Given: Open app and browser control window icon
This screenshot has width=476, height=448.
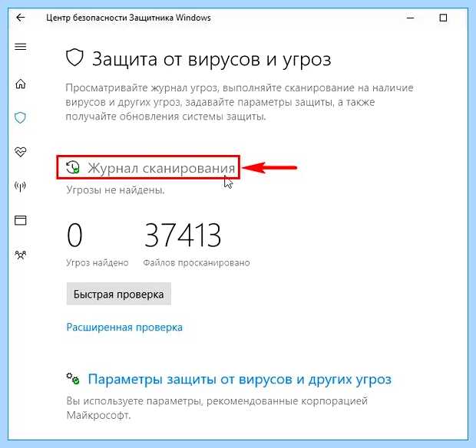Looking at the screenshot, I should click(x=20, y=220).
